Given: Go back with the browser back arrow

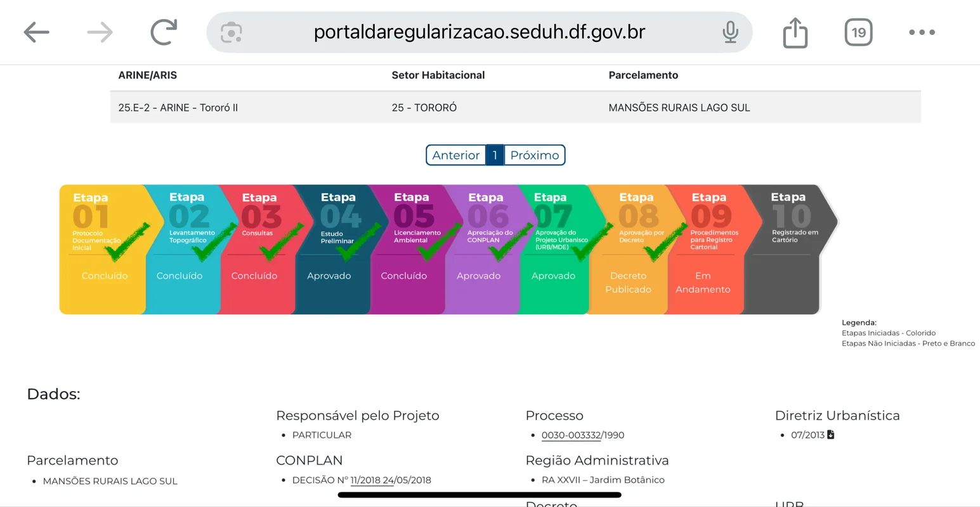Looking at the screenshot, I should (36, 32).
